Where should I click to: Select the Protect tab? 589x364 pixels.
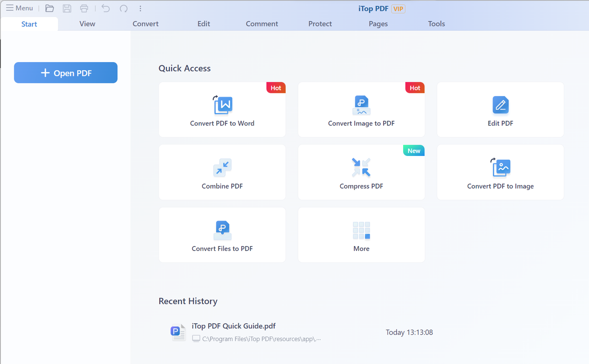320,24
